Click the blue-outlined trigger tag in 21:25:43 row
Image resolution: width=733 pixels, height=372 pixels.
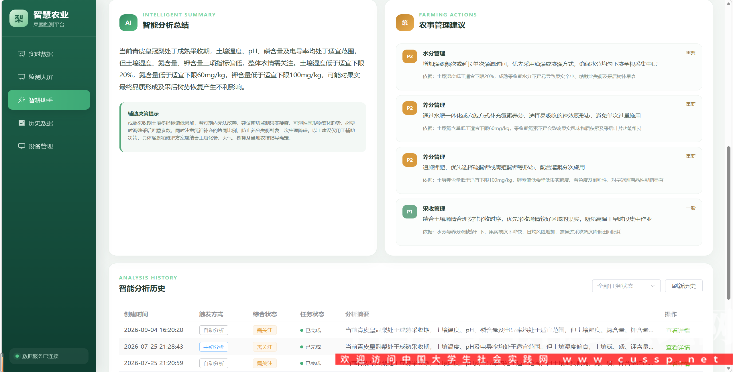click(x=213, y=347)
